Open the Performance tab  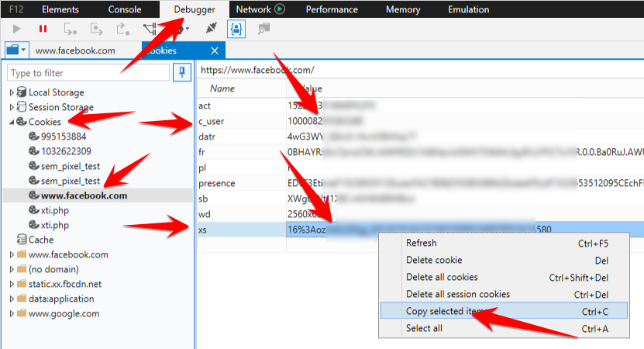[x=332, y=9]
